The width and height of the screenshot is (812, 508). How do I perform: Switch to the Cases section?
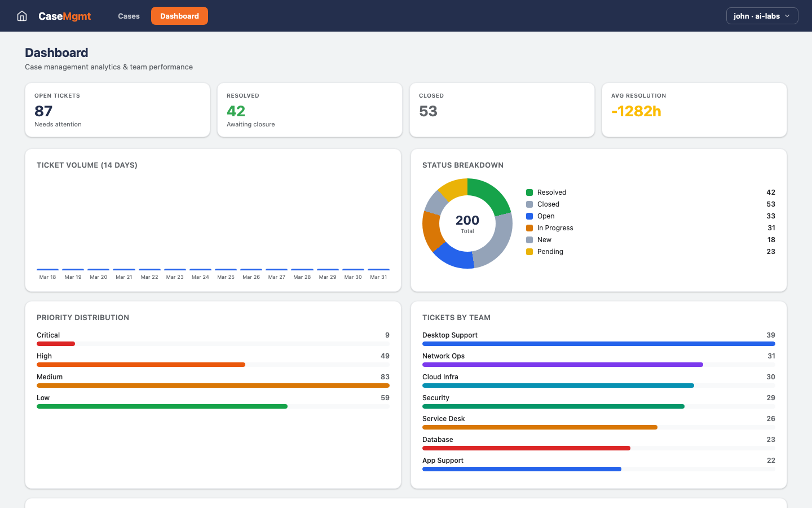click(x=128, y=16)
